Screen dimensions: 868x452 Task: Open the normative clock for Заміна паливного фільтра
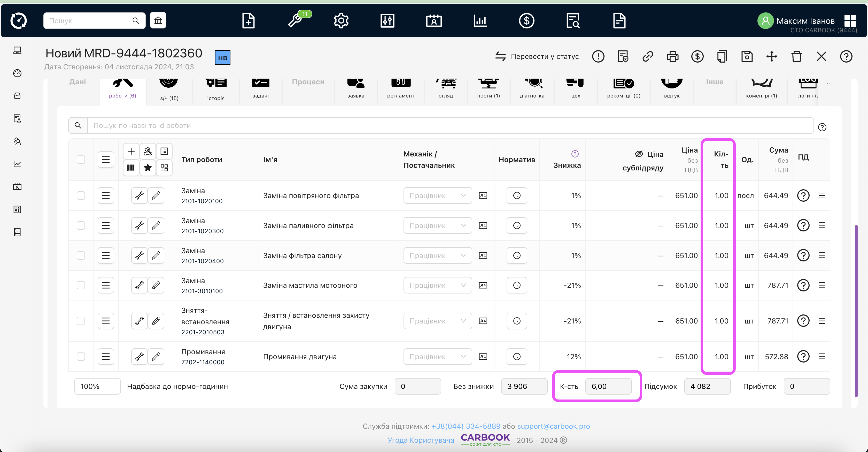[x=517, y=225]
